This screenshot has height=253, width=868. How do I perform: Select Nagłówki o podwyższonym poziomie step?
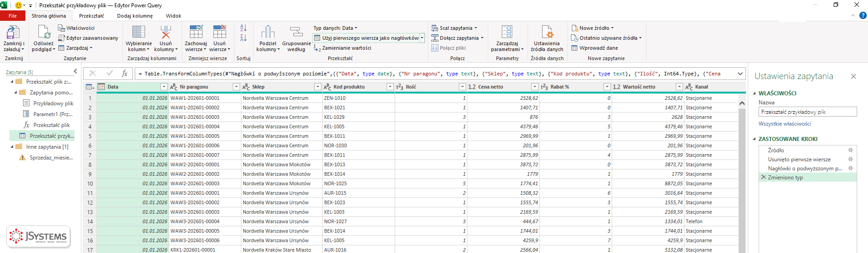[805, 168]
